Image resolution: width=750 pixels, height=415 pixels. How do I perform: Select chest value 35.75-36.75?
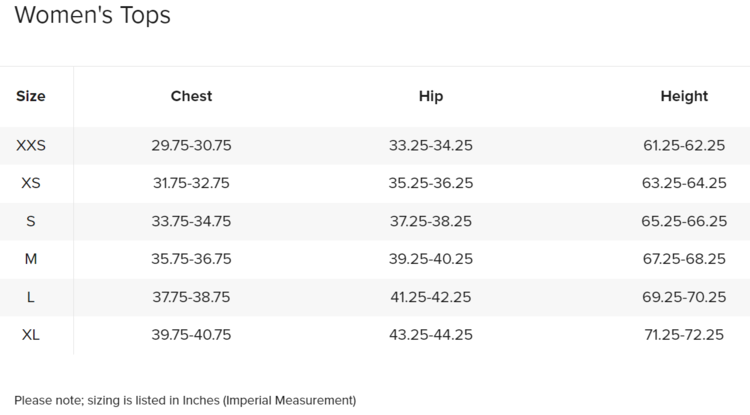[191, 259]
